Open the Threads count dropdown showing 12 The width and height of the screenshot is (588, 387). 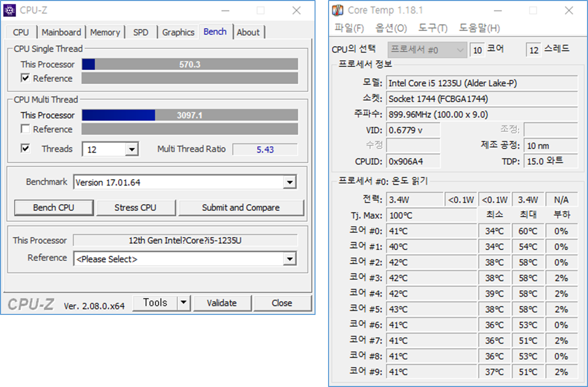tap(132, 149)
